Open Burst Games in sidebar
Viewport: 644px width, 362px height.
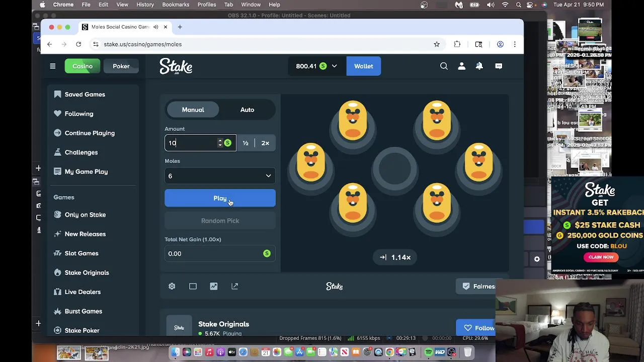(x=84, y=311)
